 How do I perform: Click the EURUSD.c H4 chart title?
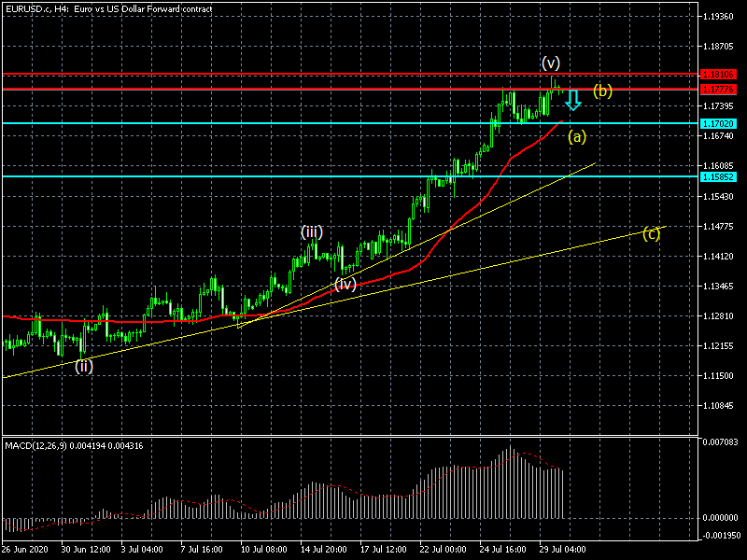[x=108, y=9]
